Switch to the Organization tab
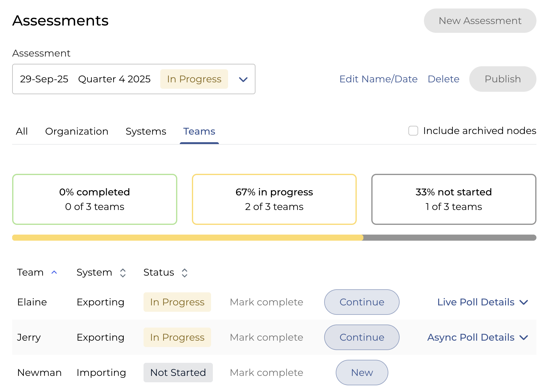548x392 pixels. (77, 131)
